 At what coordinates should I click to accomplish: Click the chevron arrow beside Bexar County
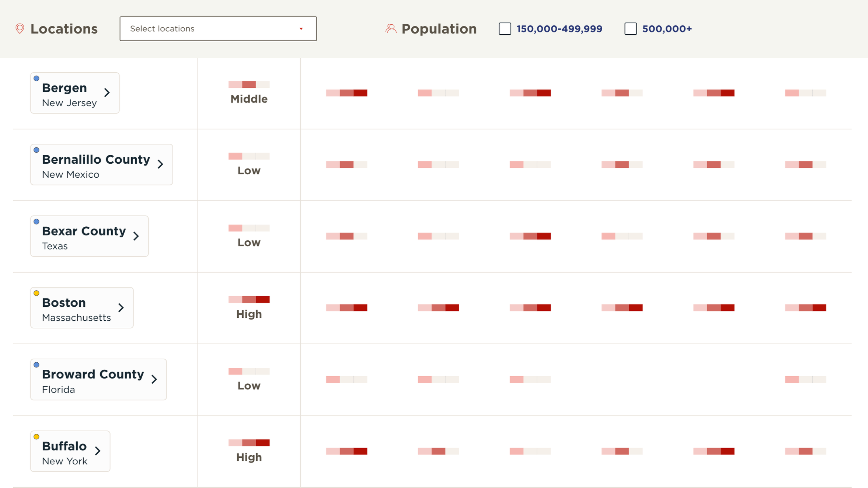[136, 236]
